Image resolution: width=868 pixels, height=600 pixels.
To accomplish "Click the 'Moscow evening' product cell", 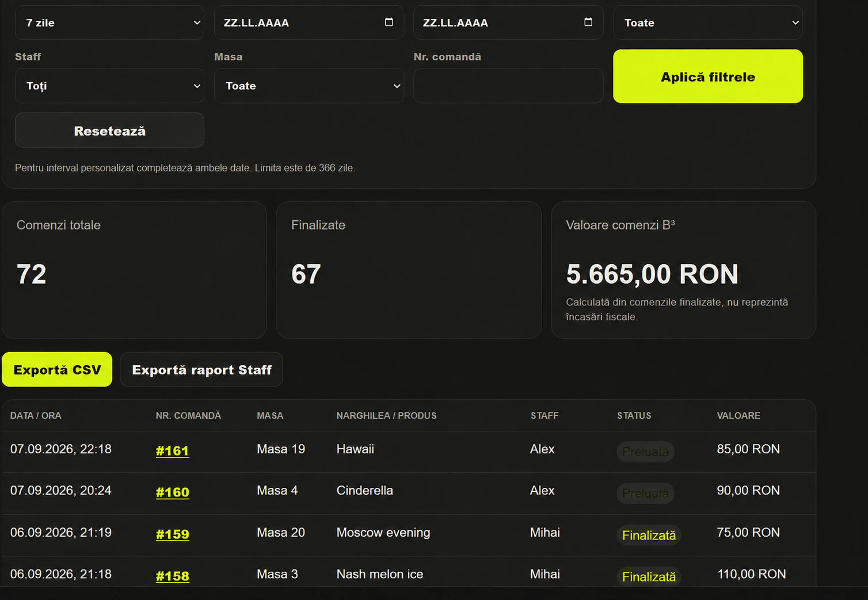I will pyautogui.click(x=383, y=533).
